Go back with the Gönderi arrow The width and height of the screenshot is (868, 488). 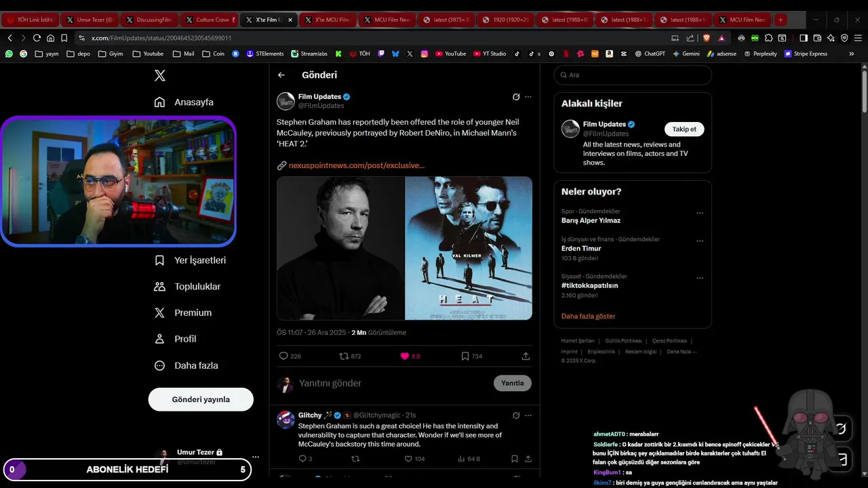click(281, 75)
